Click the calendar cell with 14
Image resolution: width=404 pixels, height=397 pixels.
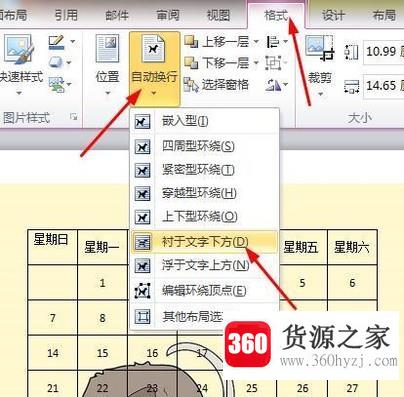(x=52, y=353)
